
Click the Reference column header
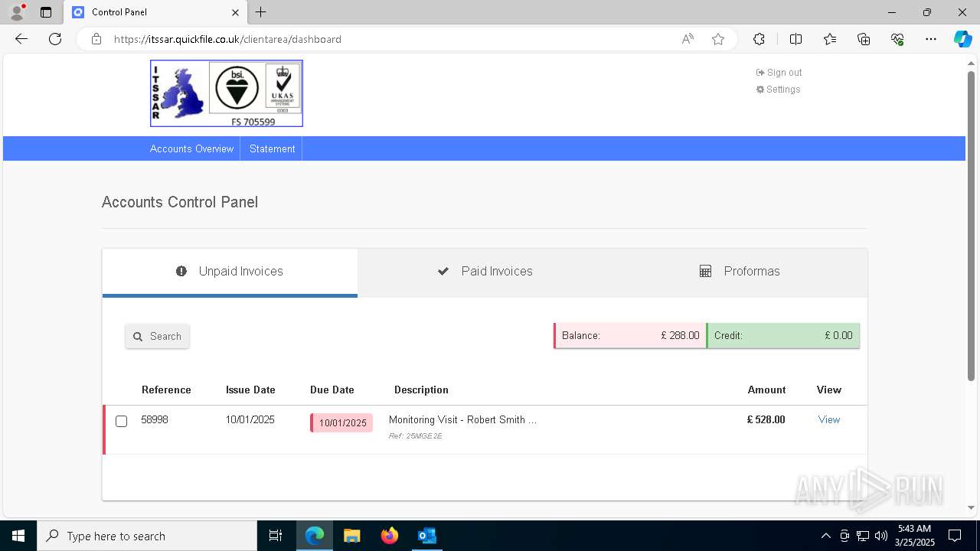pos(166,390)
